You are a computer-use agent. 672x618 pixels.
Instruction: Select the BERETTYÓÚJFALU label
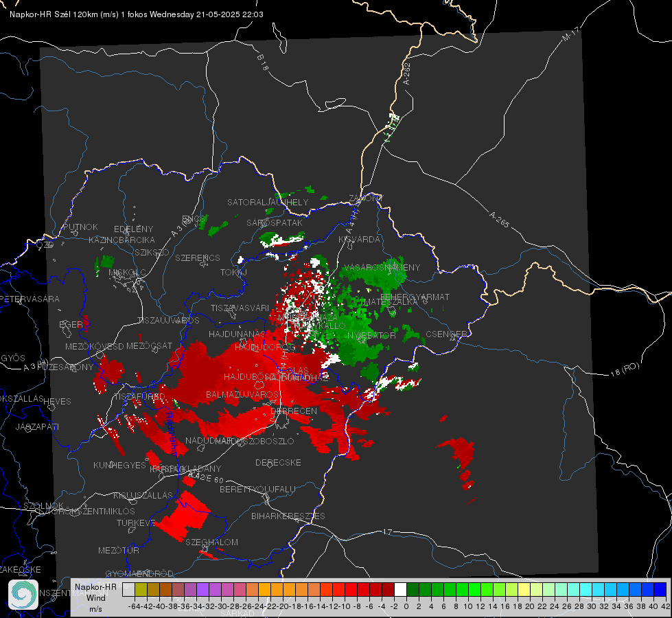257,489
